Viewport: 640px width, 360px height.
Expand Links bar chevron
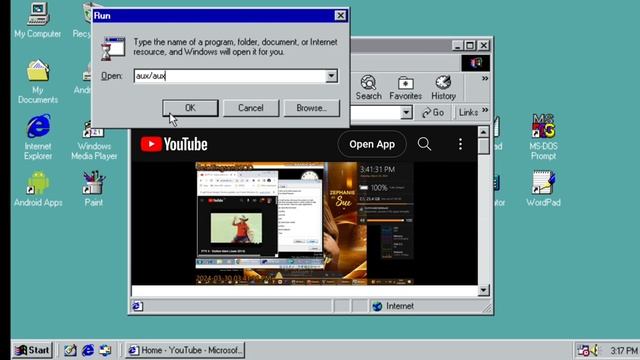485,110
